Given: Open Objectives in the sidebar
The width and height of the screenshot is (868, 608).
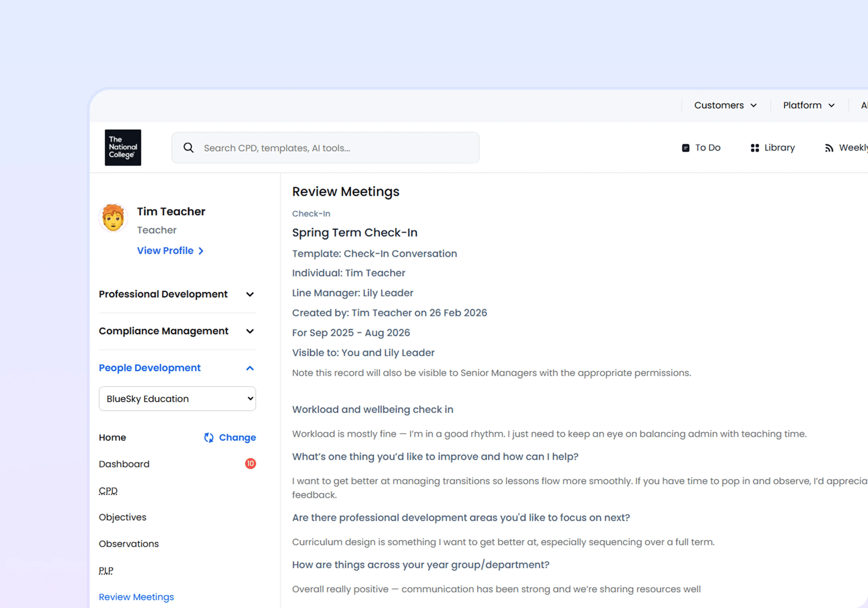Looking at the screenshot, I should [122, 517].
